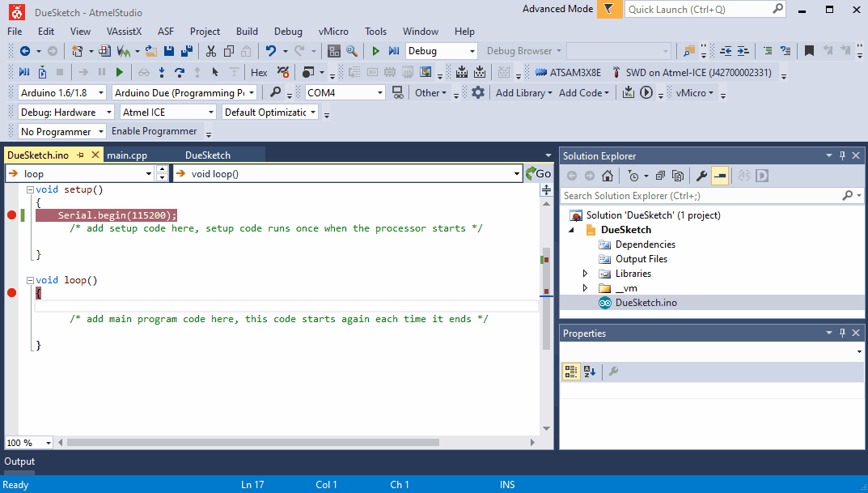
Task: Collapse the setup() code block
Action: click(x=31, y=189)
